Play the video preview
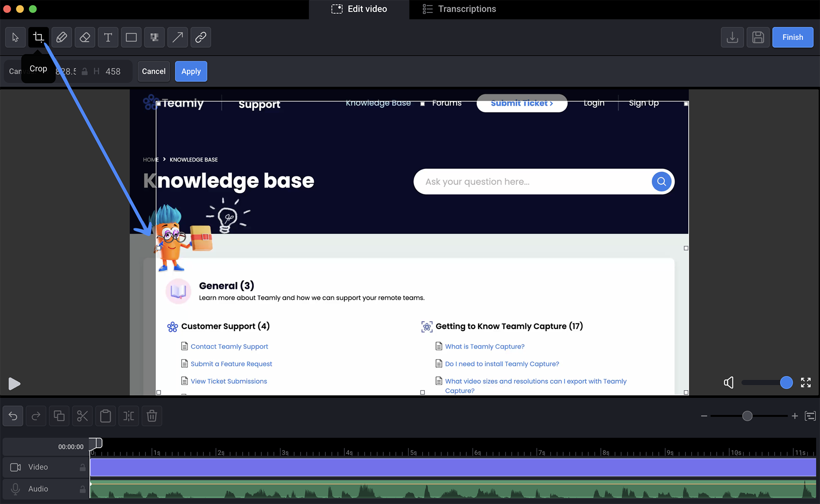The image size is (820, 504). coord(14,384)
